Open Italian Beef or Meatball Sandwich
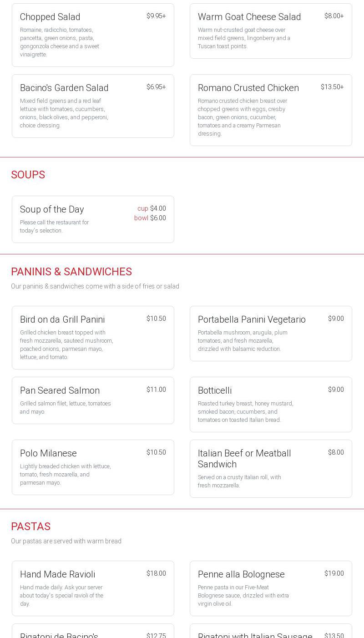 [x=271, y=469]
